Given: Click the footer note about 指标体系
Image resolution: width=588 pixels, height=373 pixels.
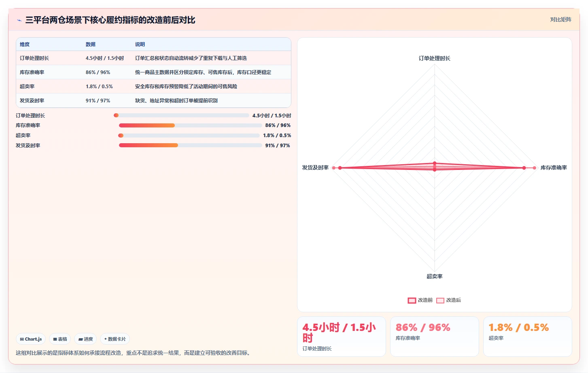Looking at the screenshot, I should coord(134,353).
